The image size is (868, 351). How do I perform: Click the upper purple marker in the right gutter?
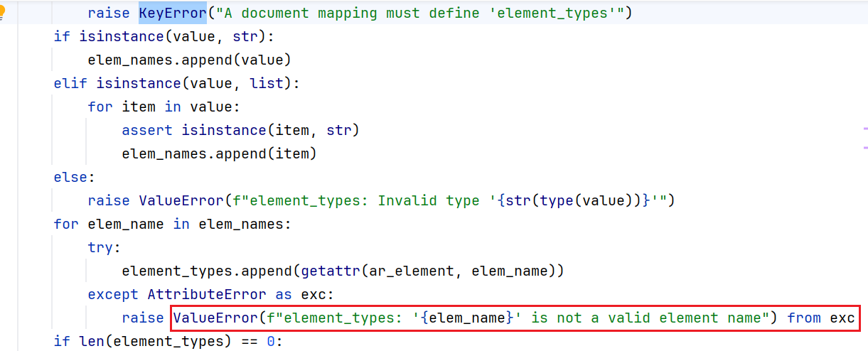pyautogui.click(x=865, y=130)
